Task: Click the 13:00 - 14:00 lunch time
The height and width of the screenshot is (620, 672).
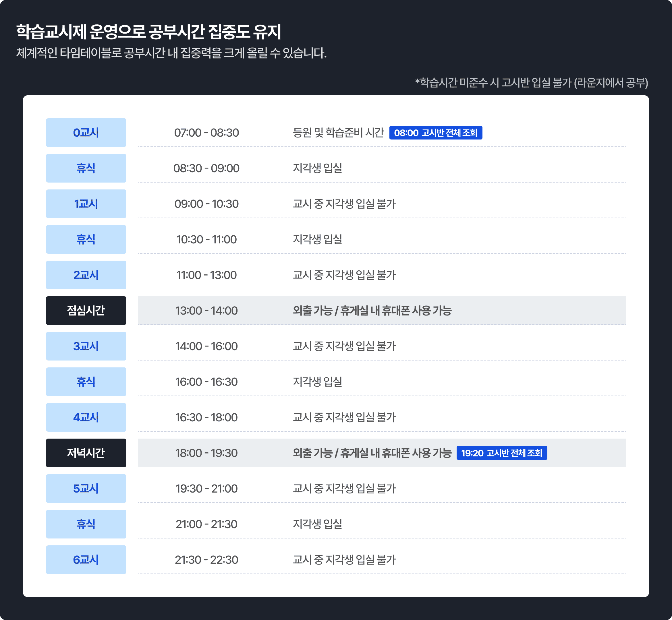Action: pos(206,310)
